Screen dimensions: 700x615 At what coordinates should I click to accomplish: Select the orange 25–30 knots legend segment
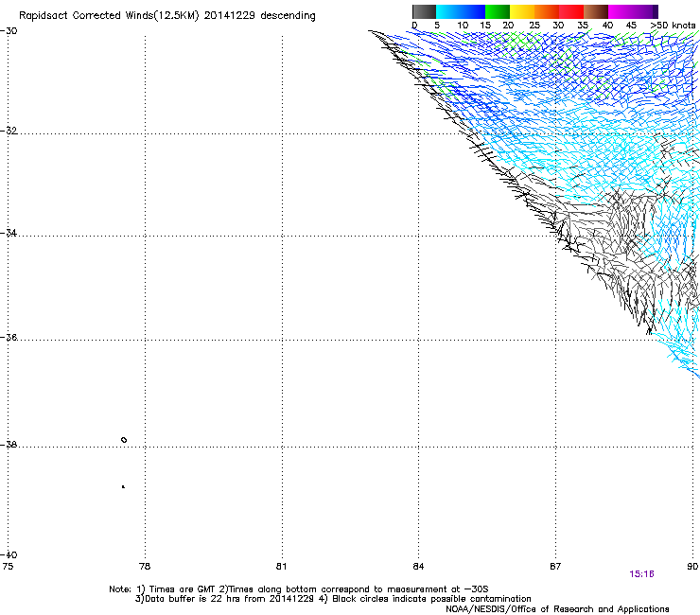coord(547,11)
